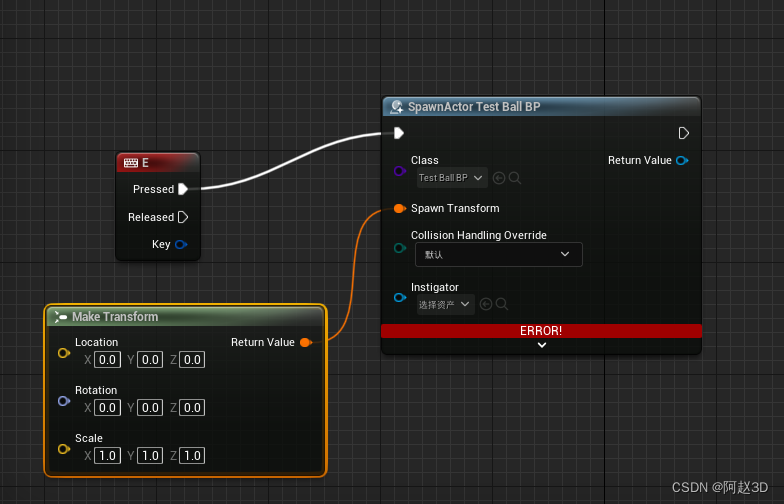Screen dimensions: 784x504
Task: Click the SpawnActor output execution pin
Action: click(x=684, y=133)
